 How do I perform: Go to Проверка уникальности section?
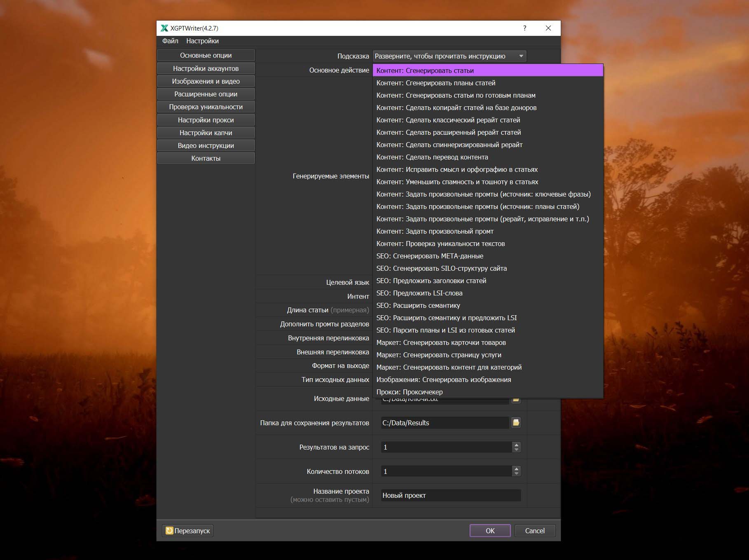pyautogui.click(x=206, y=107)
